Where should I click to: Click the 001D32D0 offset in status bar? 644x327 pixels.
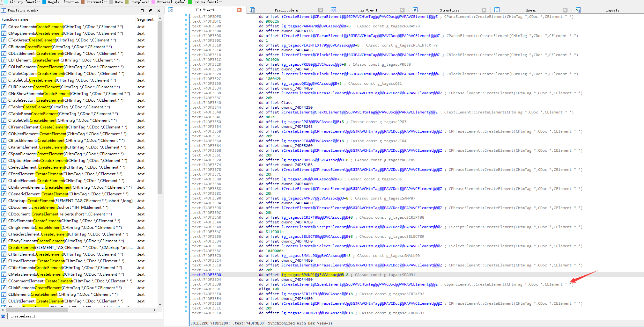(199, 323)
